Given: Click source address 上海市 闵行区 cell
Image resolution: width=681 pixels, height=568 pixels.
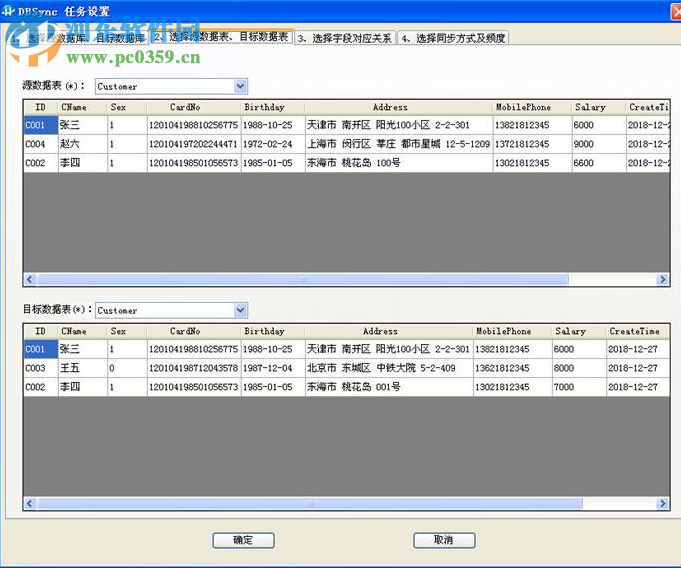Looking at the screenshot, I should click(x=399, y=144).
